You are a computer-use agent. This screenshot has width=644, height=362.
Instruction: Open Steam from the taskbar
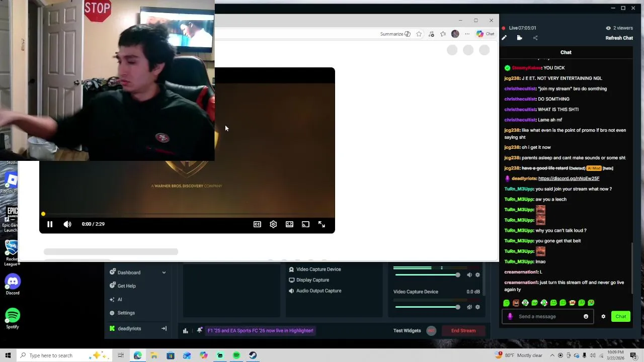click(253, 355)
